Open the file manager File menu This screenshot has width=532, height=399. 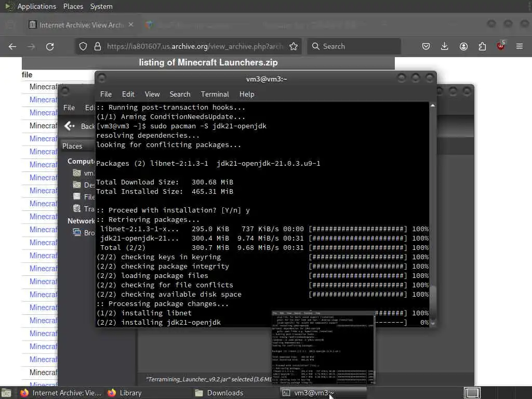[69, 108]
